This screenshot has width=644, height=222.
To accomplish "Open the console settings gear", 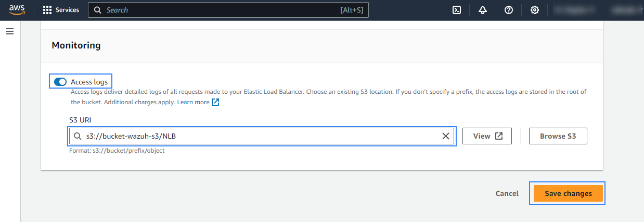I will tap(534, 10).
